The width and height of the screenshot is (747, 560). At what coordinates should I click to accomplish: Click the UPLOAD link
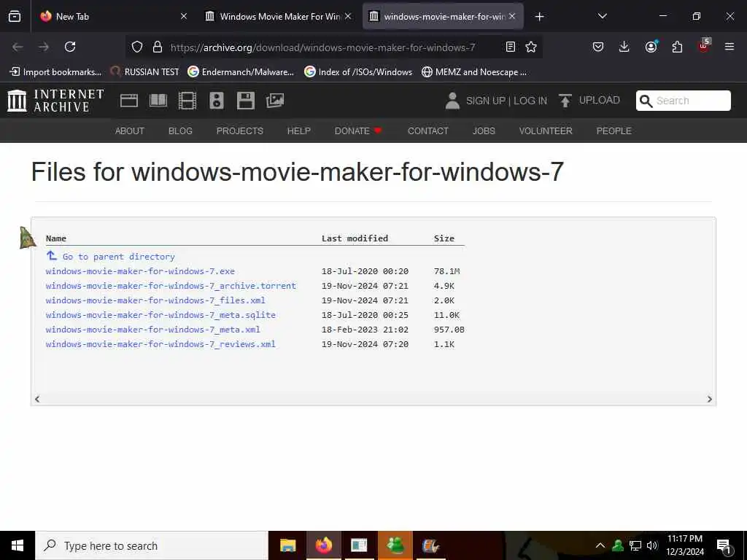coord(600,100)
